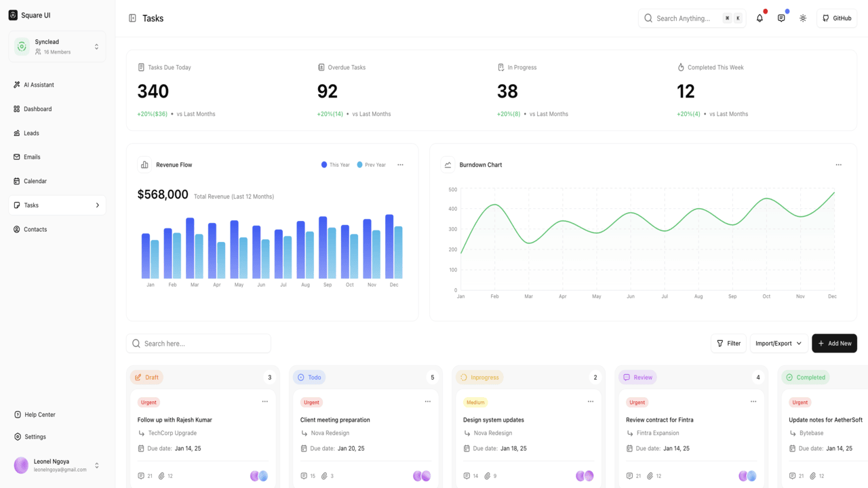Viewport: 868px width, 488px height.
Task: Click Add New task button
Action: [834, 344]
